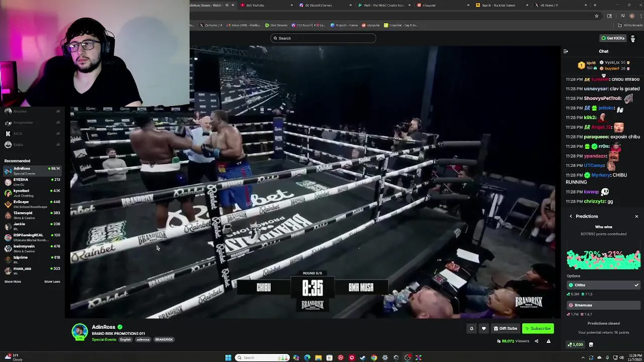Viewport: 644px width, 362px height.
Task: Open EYESHA recommended channel
Action: [32, 182]
